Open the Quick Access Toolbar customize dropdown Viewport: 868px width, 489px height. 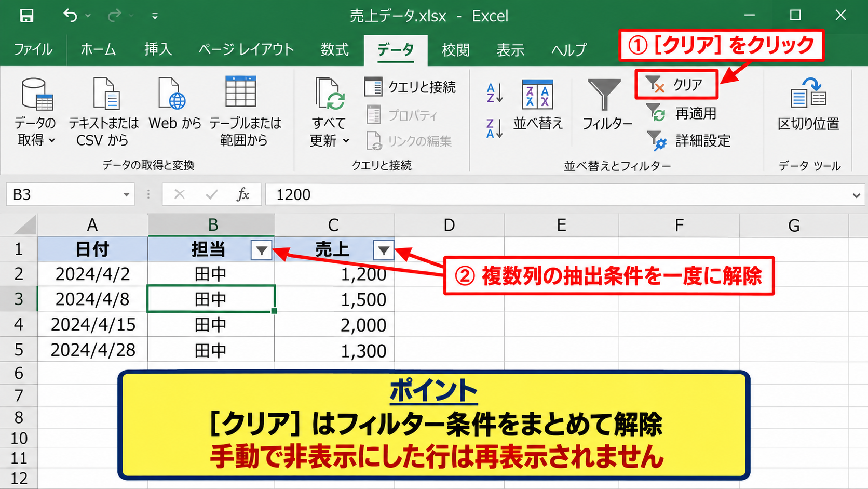pos(155,16)
